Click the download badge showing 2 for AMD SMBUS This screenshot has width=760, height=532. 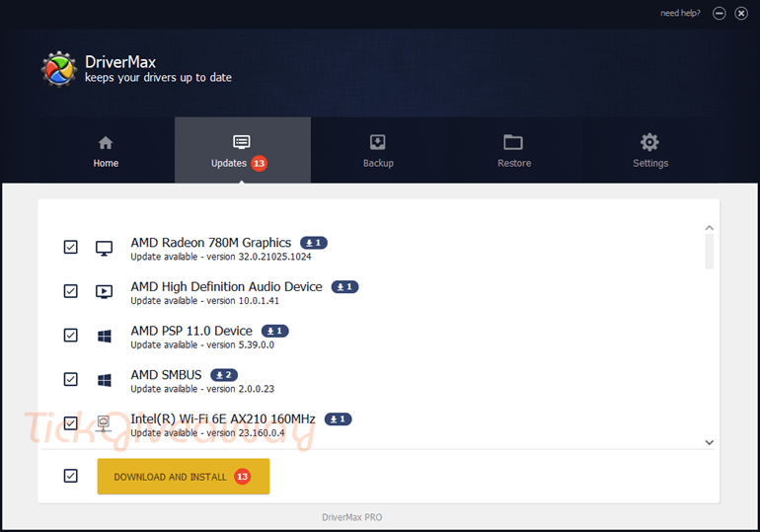[224, 375]
